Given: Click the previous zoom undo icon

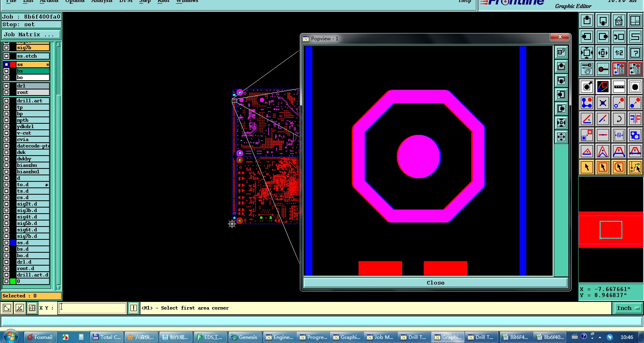Looking at the screenshot, I should 619,37.
